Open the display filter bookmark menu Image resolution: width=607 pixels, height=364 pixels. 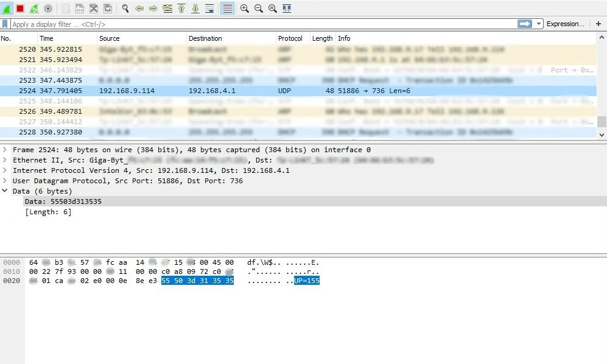[x=5, y=24]
